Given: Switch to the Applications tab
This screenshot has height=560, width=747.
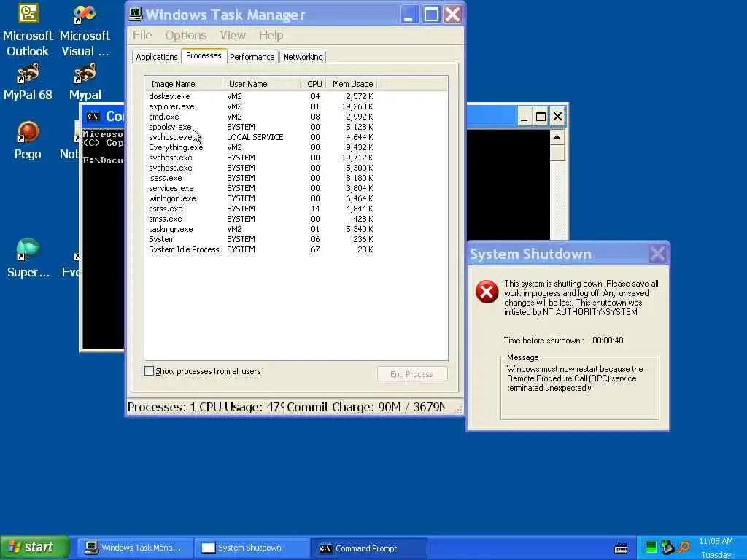Looking at the screenshot, I should (x=157, y=57).
